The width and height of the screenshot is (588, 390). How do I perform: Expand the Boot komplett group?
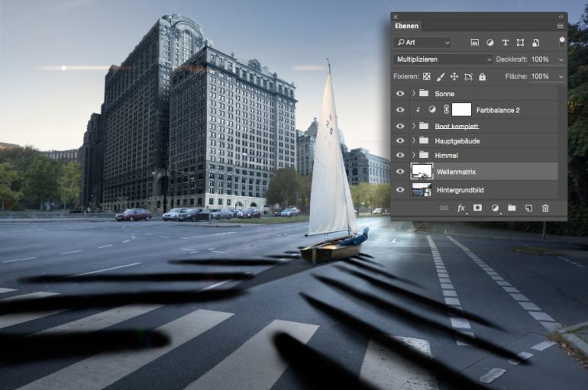[x=414, y=125]
